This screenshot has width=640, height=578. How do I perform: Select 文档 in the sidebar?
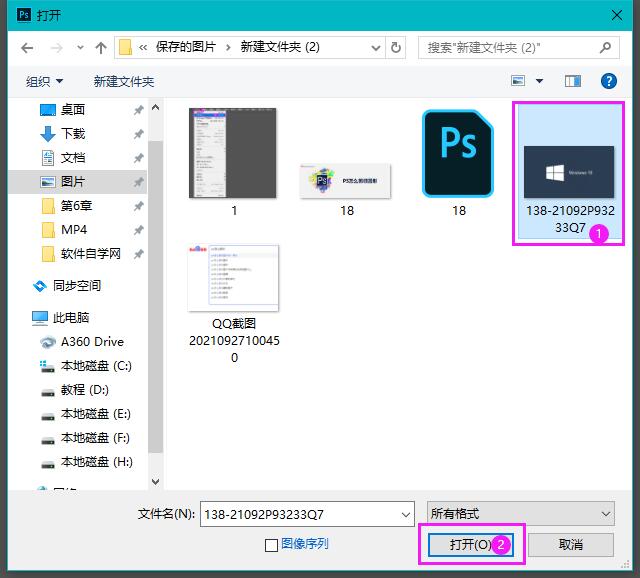point(73,158)
